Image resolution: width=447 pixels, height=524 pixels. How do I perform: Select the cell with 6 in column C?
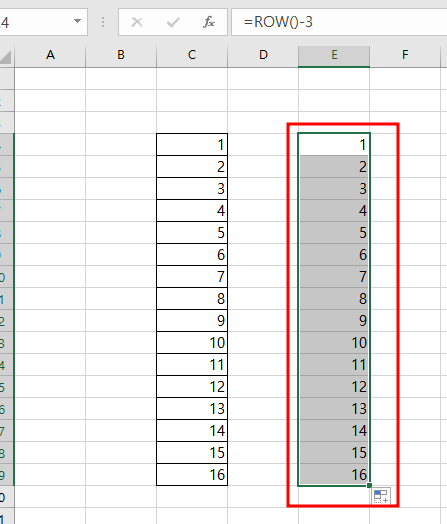tap(192, 255)
